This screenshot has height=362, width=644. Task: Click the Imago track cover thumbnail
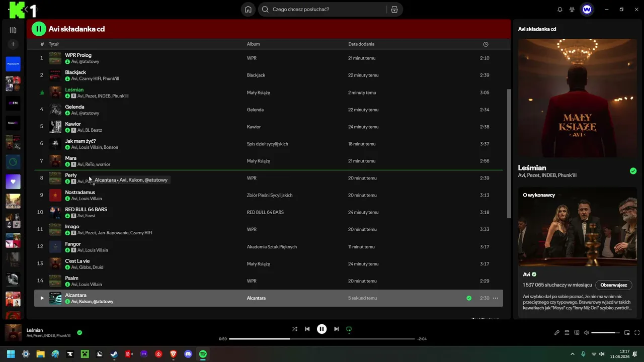coord(55,229)
